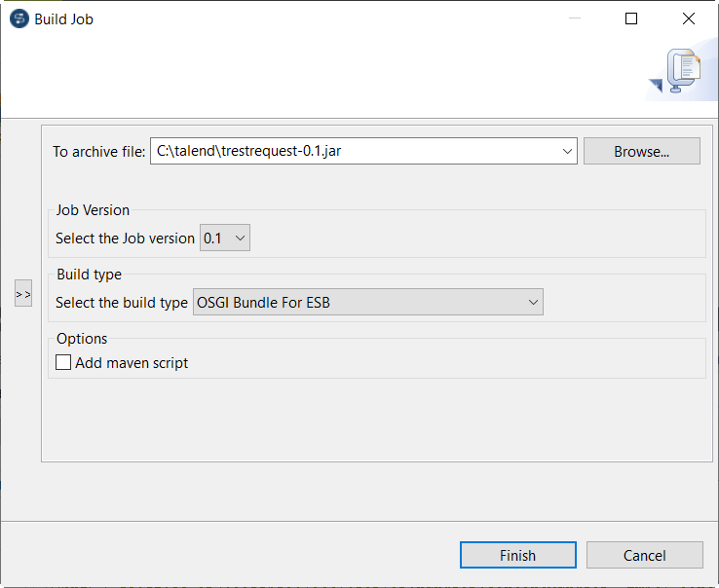
Task: Click the "To archive file:" label
Action: coord(98,152)
